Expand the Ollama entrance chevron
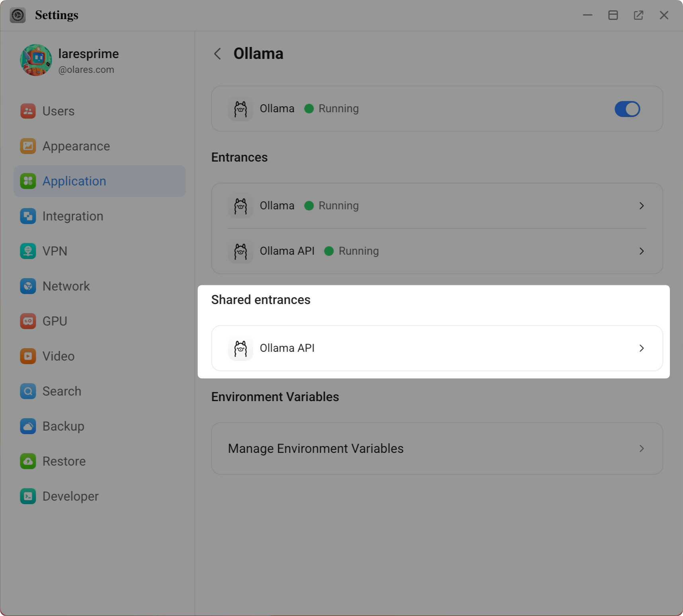The height and width of the screenshot is (616, 683). [641, 206]
